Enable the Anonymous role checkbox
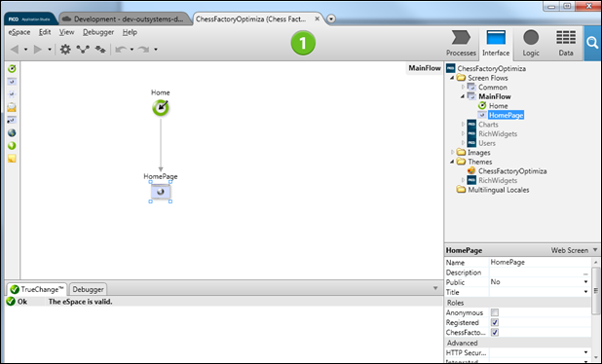The height and width of the screenshot is (364, 602). pyautogui.click(x=495, y=312)
